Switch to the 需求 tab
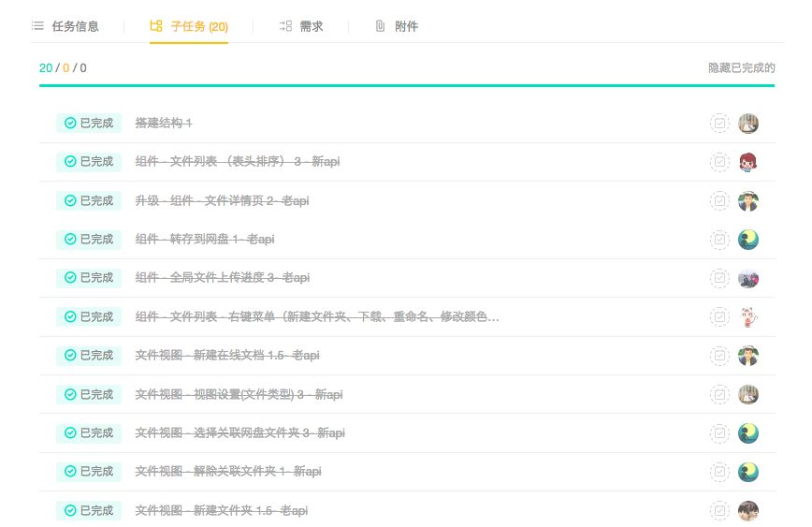Image resolution: width=812 pixels, height=527 pixels. 301,26
